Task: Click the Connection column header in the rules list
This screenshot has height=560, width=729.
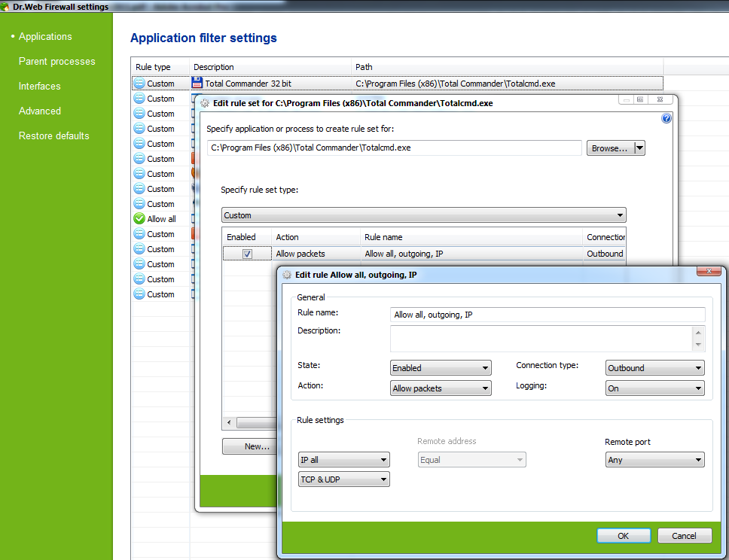Action: tap(605, 237)
